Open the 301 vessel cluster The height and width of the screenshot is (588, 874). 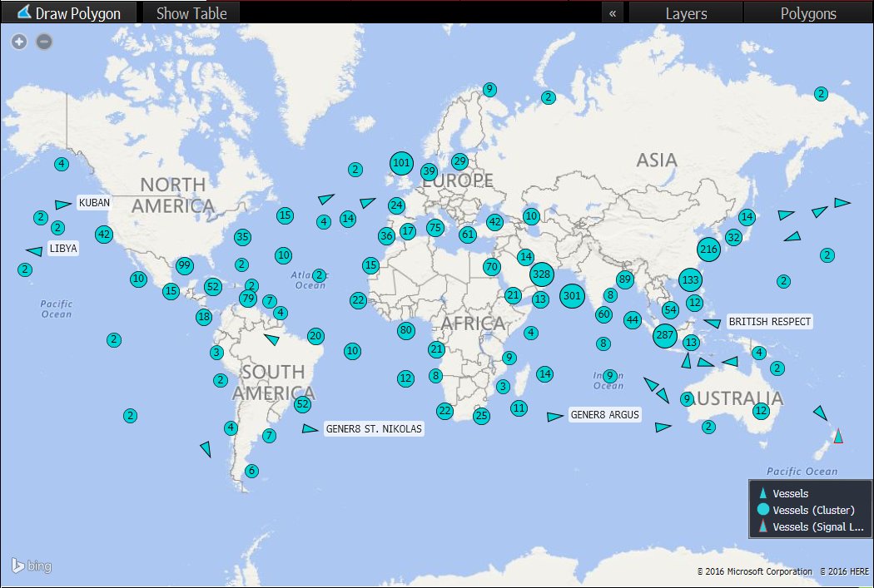click(x=573, y=296)
